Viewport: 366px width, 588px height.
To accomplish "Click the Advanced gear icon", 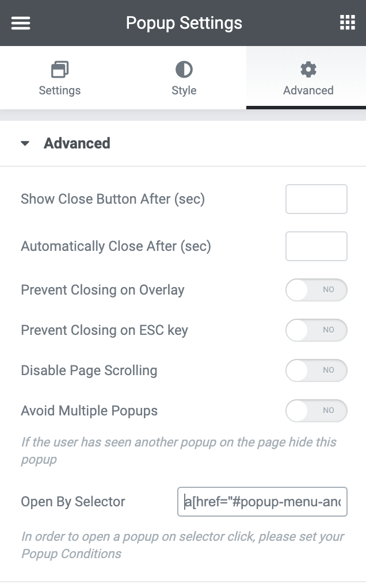I will [x=307, y=68].
